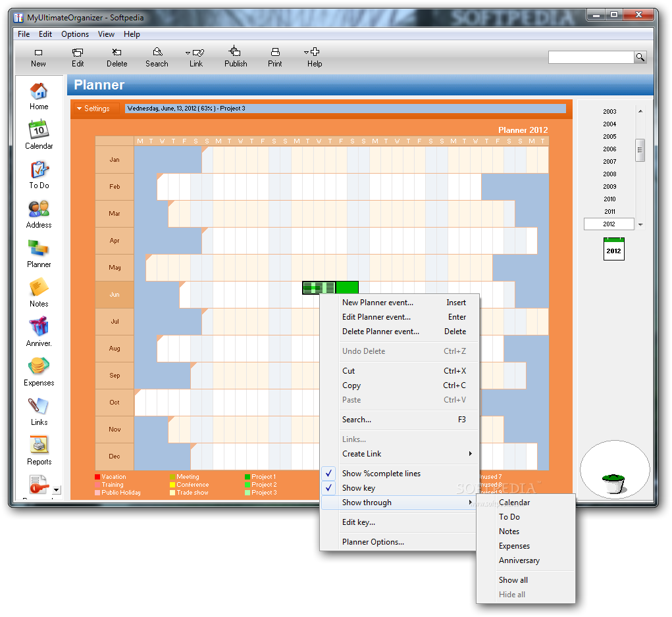Click year list scroll down arrow
672x617 pixels.
point(640,224)
